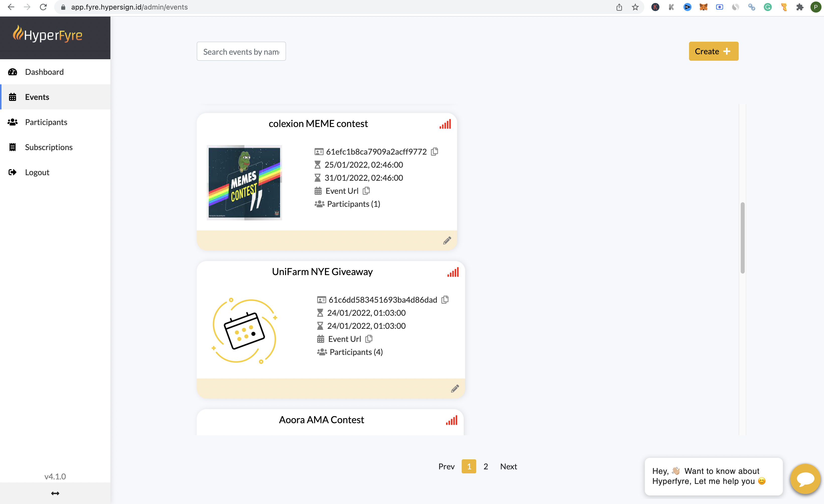Screen dimensions: 824x504
Task: Open the chat bubble widget
Action: (805, 479)
